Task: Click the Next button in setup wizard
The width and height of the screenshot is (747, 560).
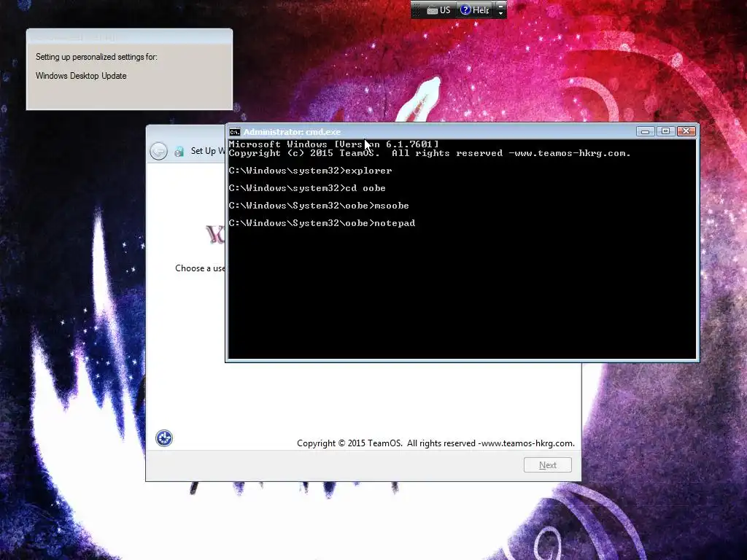Action: pyautogui.click(x=547, y=464)
